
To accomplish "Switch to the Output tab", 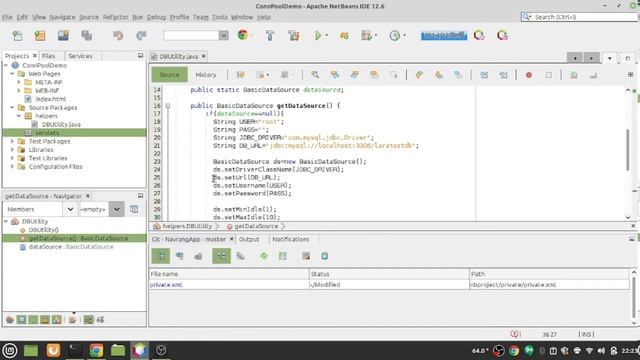I will (x=249, y=239).
